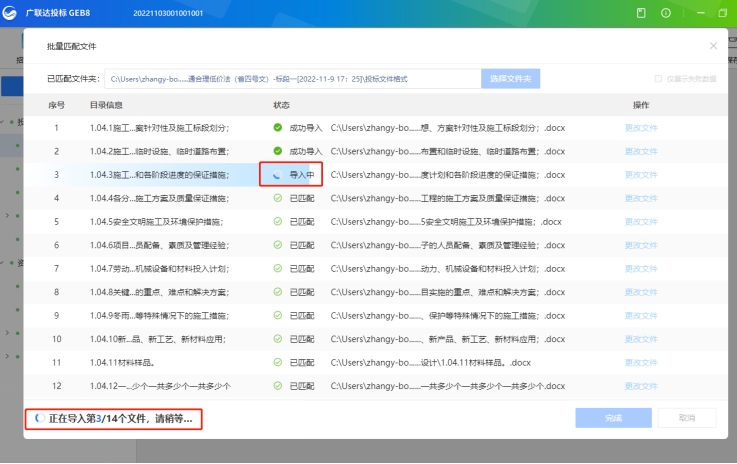Click the 目录信息 column header
Viewport: 737px width, 464px height.
click(x=106, y=105)
